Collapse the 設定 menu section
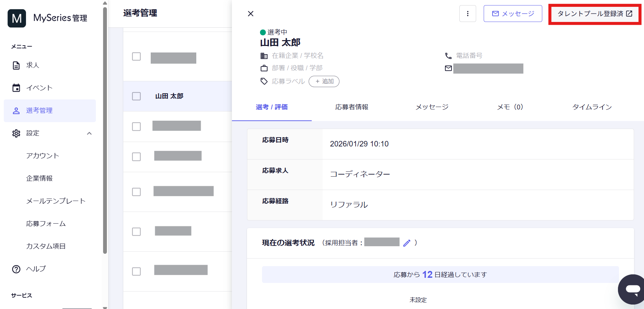The width and height of the screenshot is (644, 309). pos(89,133)
